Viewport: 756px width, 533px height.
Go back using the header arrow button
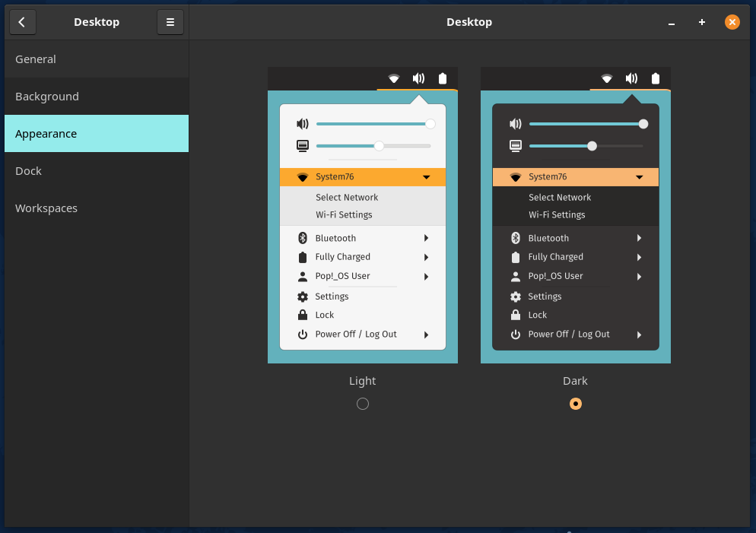click(22, 22)
